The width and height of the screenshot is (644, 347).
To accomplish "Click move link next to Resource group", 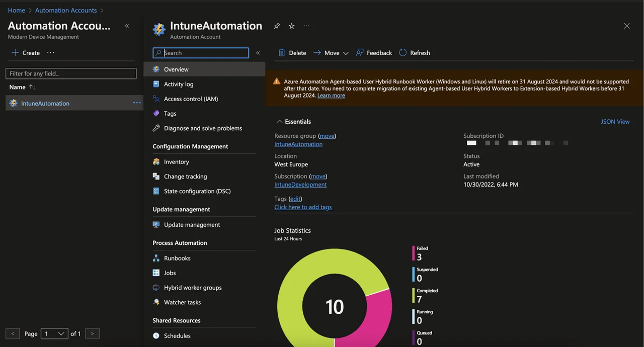I will coord(327,136).
